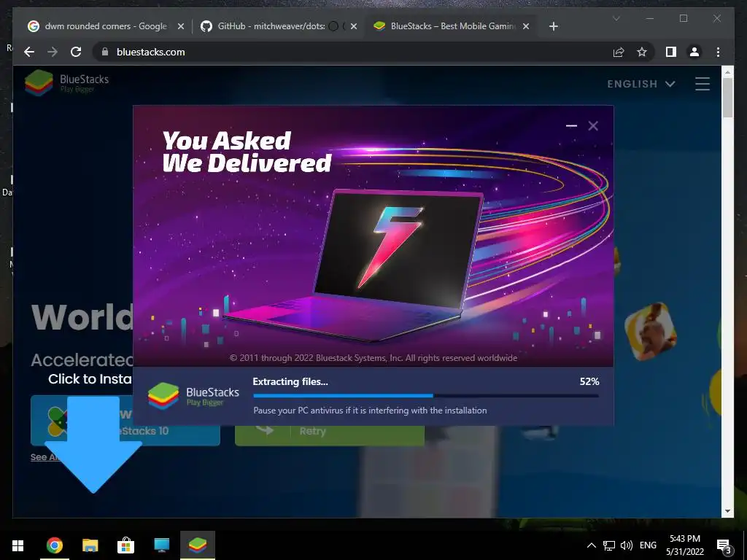Minimize the BlueStacks installer dialog

pos(571,125)
